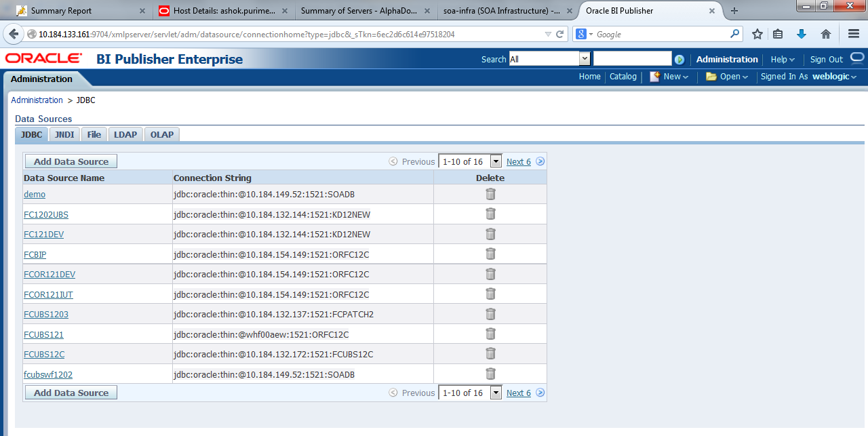Switch to the File tab
This screenshot has height=436, width=868.
pyautogui.click(x=94, y=134)
